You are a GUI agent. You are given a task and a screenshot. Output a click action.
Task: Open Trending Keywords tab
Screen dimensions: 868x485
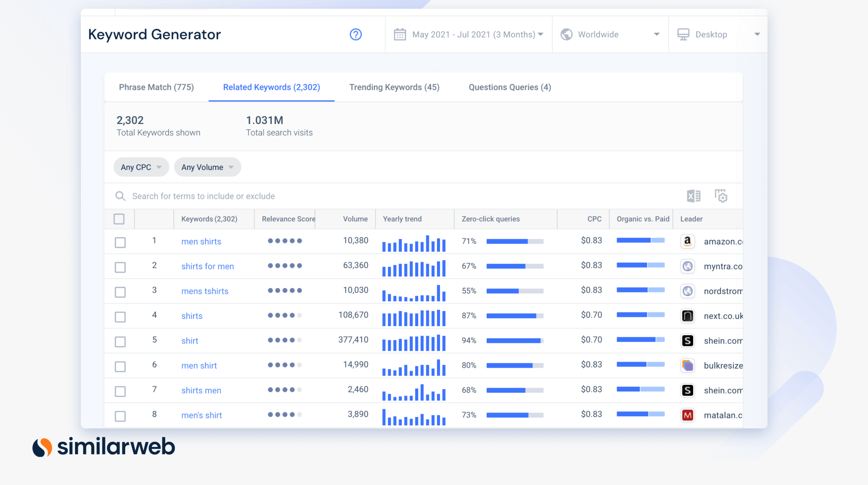394,87
